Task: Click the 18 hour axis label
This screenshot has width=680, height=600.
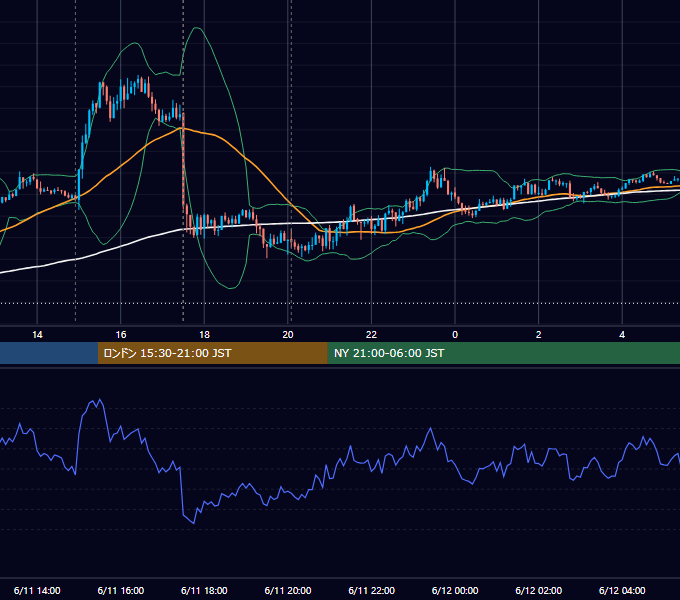Action: pyautogui.click(x=204, y=335)
